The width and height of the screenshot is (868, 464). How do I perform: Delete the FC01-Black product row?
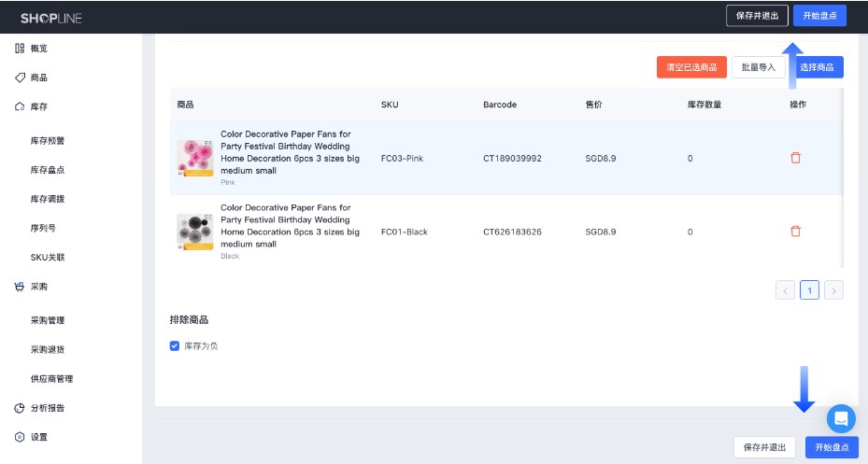(795, 231)
